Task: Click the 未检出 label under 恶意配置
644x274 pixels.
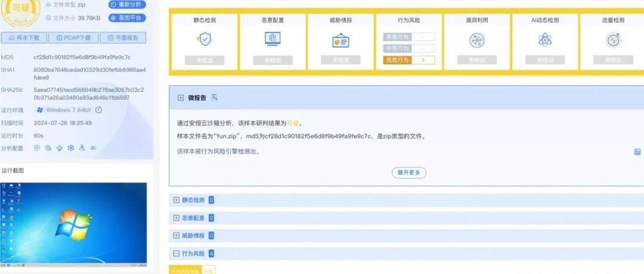Action: pos(273,60)
